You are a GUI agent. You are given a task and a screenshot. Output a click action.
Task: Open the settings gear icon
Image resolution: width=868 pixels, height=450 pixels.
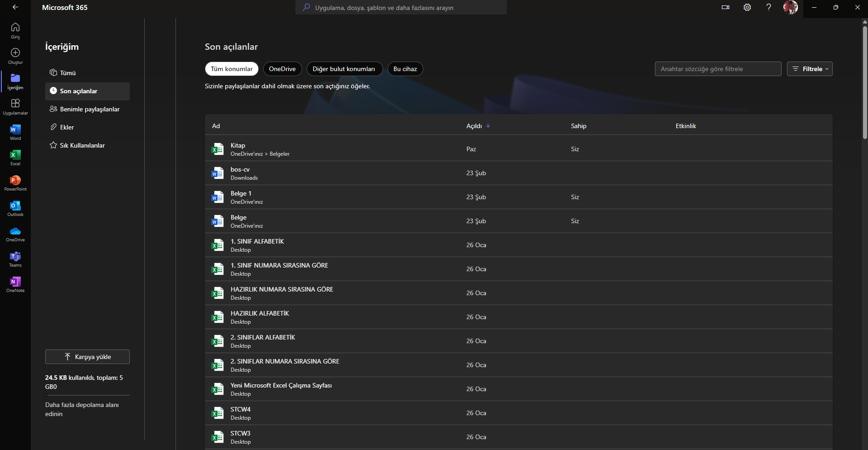pyautogui.click(x=747, y=7)
